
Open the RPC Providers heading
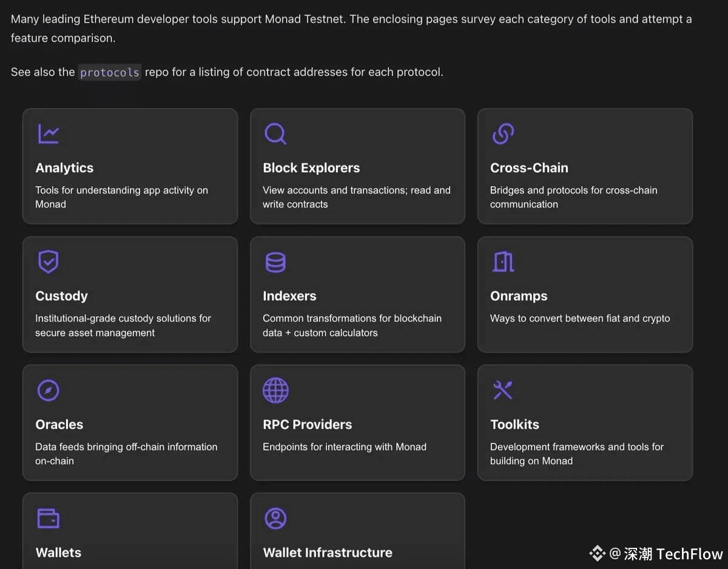(307, 425)
